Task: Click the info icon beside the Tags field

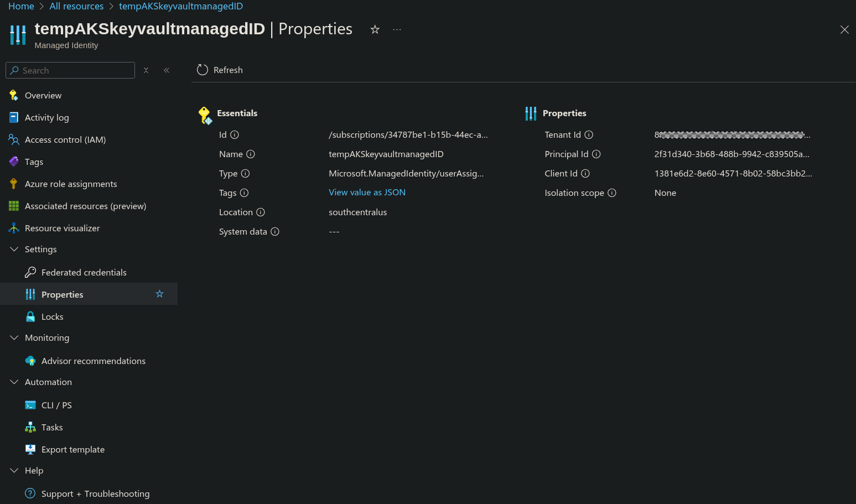Action: click(x=245, y=193)
